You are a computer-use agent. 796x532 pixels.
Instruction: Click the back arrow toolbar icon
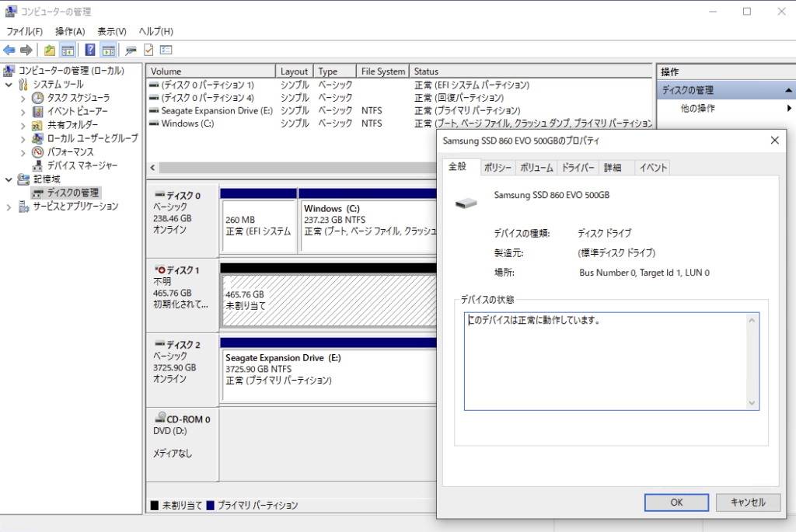(x=9, y=50)
